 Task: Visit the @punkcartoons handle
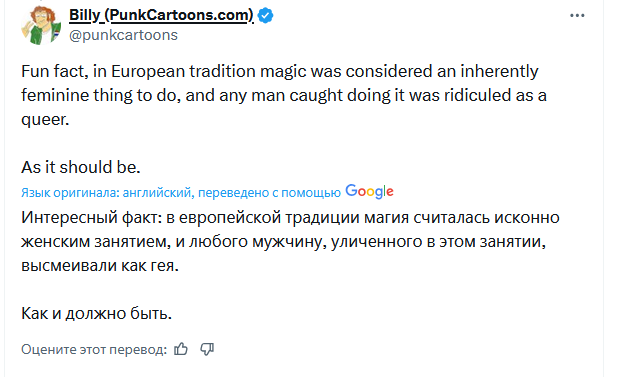(x=123, y=35)
